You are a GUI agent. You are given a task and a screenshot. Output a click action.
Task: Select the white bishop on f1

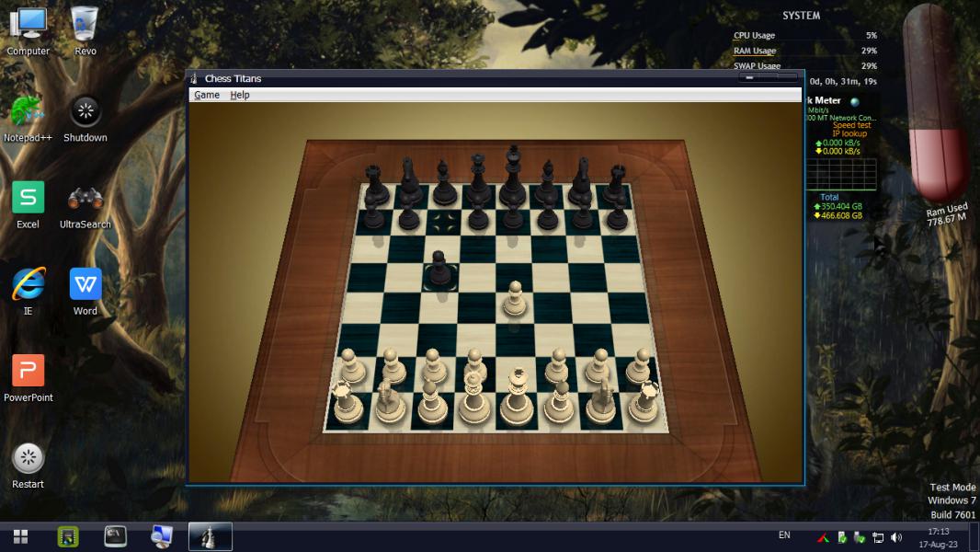(x=559, y=401)
